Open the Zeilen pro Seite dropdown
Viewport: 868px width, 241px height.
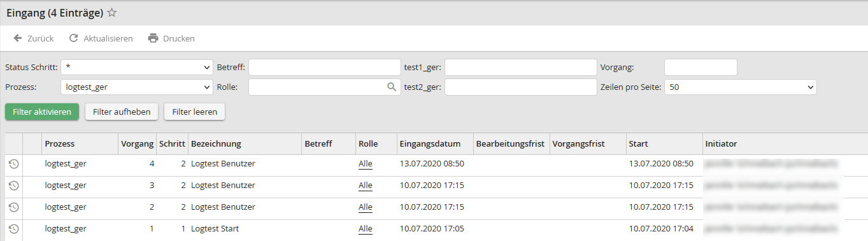tap(740, 87)
